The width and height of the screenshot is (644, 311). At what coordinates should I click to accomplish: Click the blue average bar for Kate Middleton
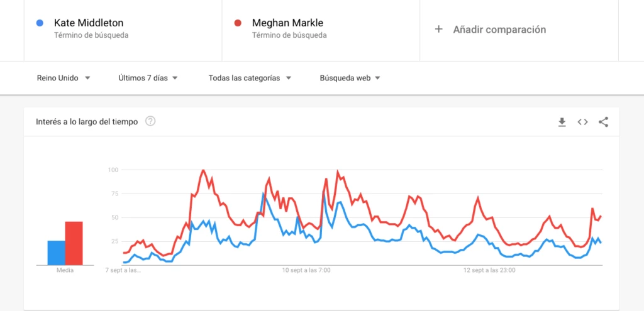56,253
